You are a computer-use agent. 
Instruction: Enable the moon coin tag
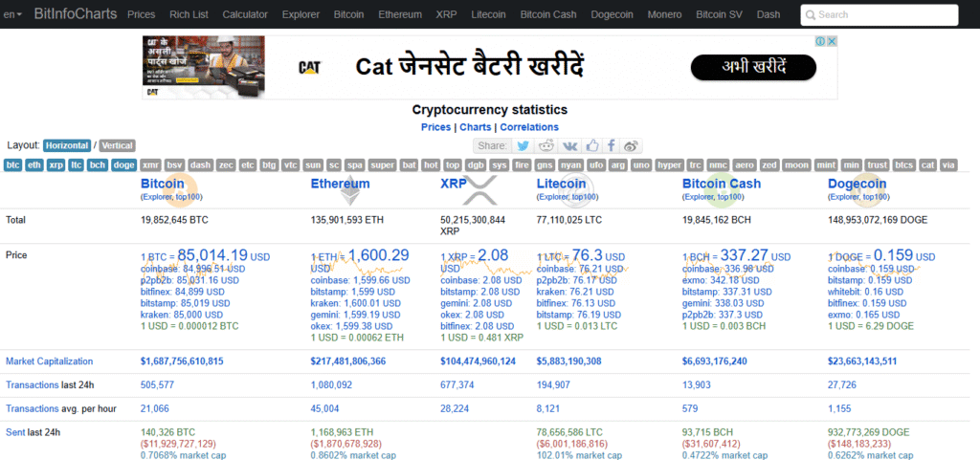(796, 165)
